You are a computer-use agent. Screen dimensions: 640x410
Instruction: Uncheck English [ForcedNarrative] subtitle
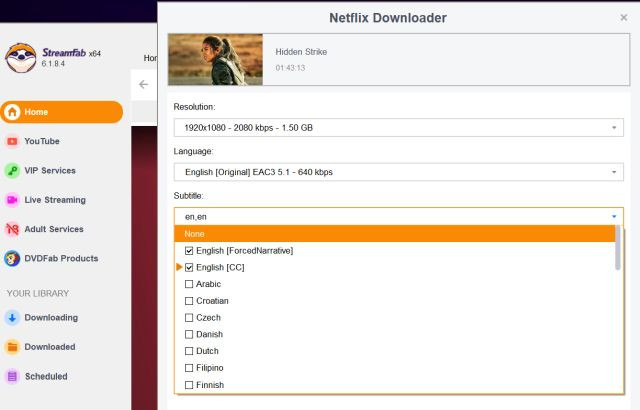189,250
